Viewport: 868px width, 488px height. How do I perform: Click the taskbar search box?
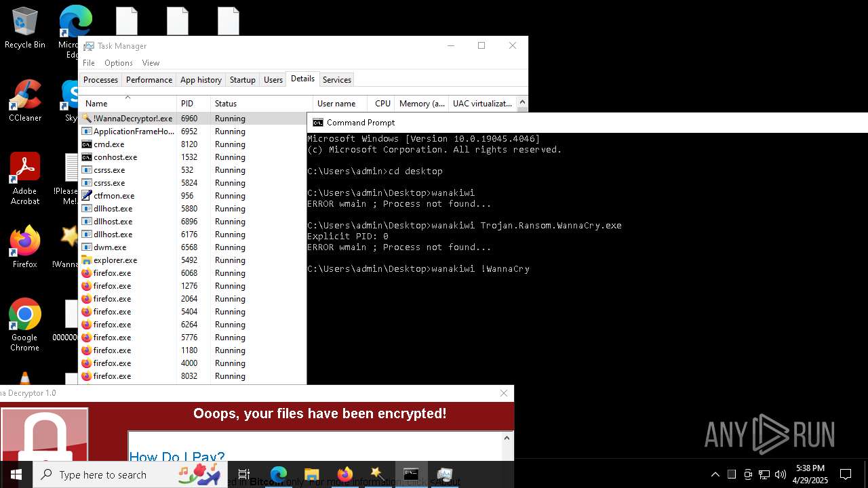(130, 474)
